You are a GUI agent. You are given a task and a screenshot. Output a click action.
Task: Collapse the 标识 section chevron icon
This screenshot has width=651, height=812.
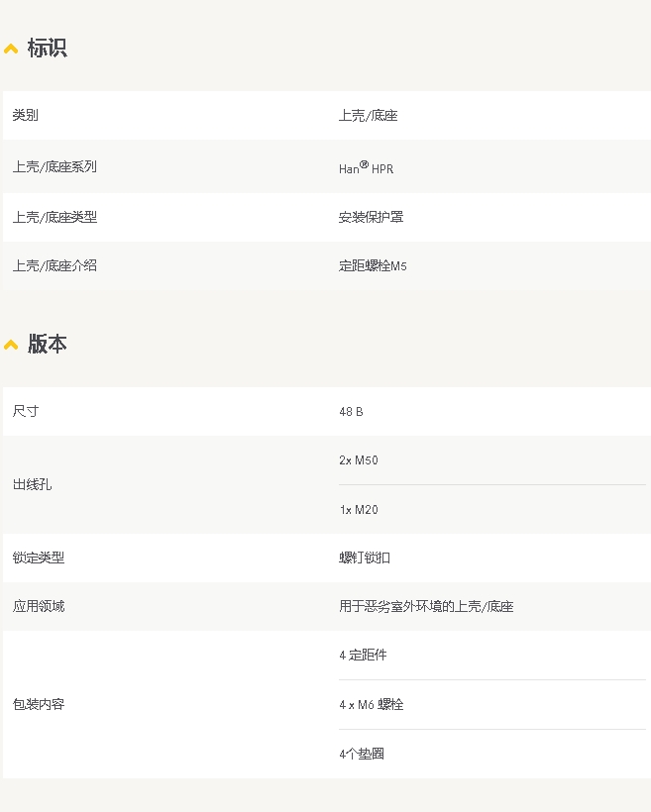tap(11, 49)
